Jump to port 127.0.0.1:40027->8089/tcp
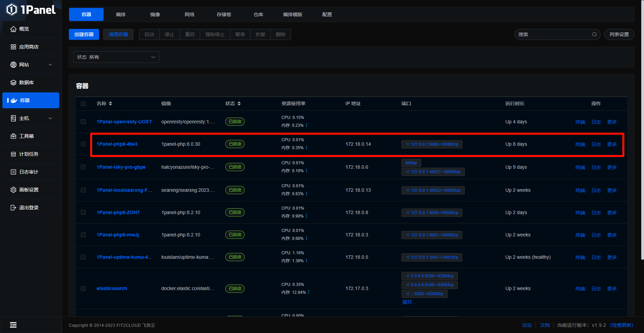The image size is (644, 333). (433, 172)
